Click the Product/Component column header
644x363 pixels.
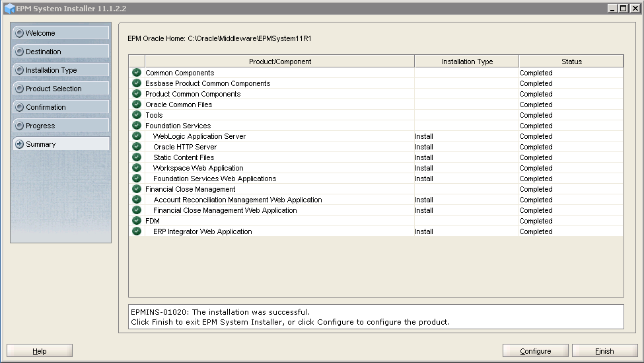click(279, 61)
